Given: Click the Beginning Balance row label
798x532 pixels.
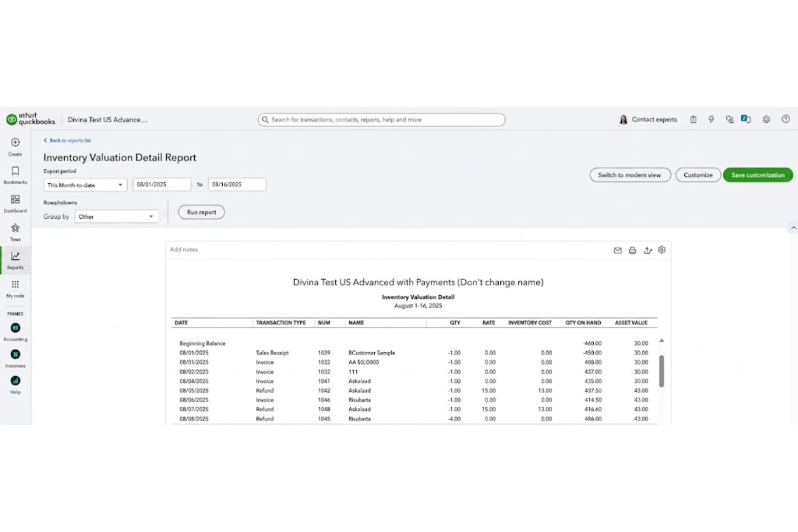Looking at the screenshot, I should click(202, 343).
